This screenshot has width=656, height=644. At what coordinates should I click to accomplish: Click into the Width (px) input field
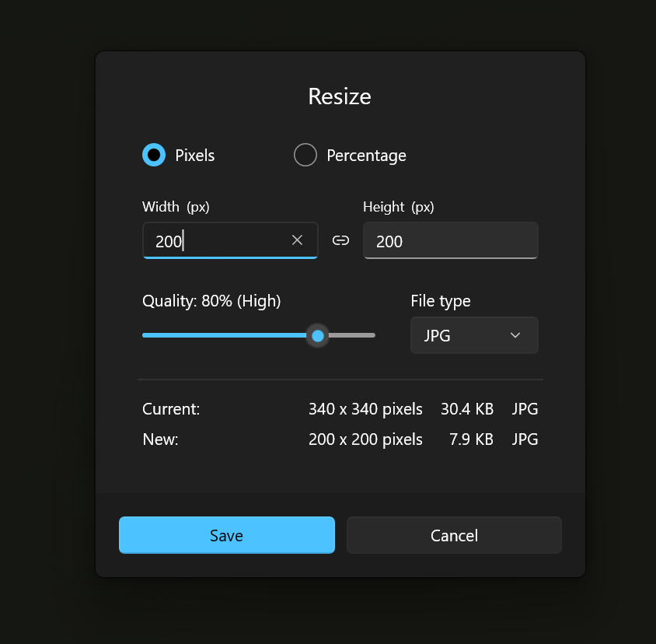[x=230, y=240]
